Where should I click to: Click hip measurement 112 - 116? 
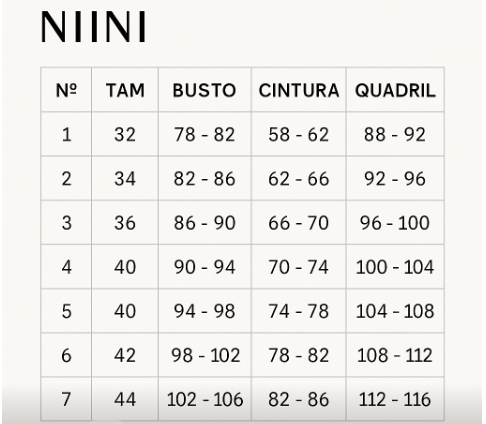click(x=395, y=399)
